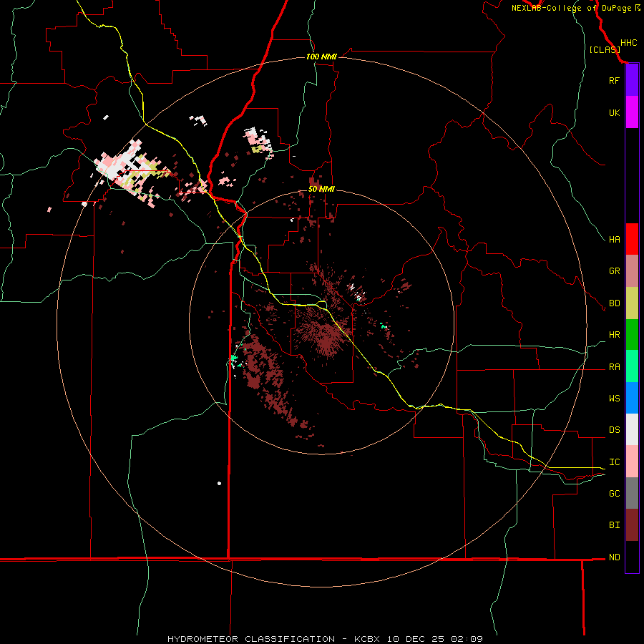Click the RF legend label
Viewport: 644px width, 644px height.
[x=614, y=80]
